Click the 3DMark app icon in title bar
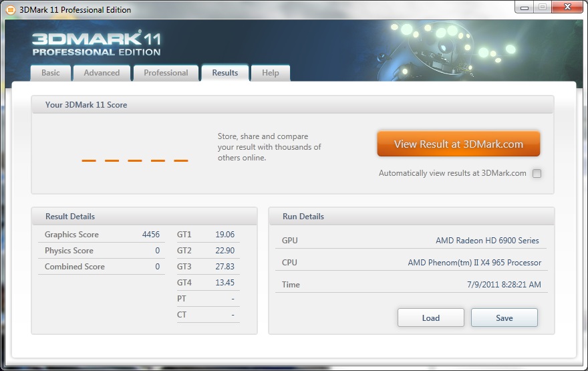 [x=11, y=10]
